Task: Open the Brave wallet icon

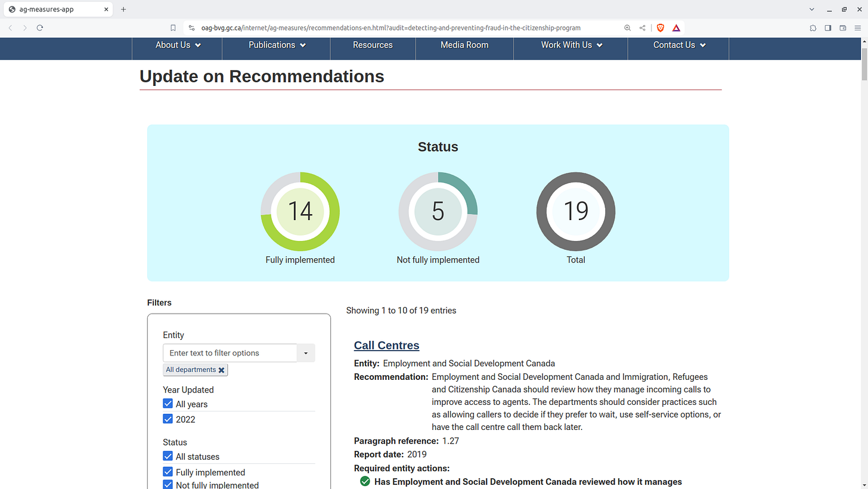Action: (843, 28)
